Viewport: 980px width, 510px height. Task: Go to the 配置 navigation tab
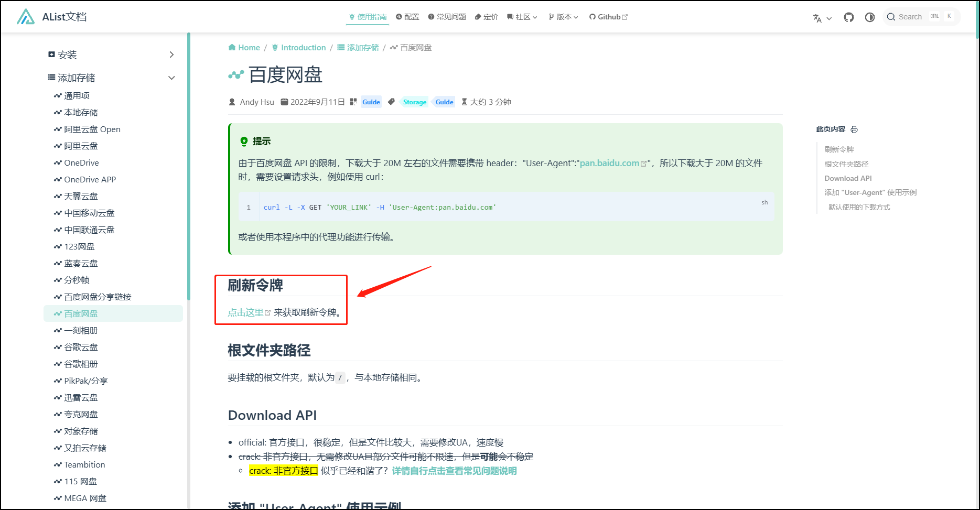[x=407, y=17]
